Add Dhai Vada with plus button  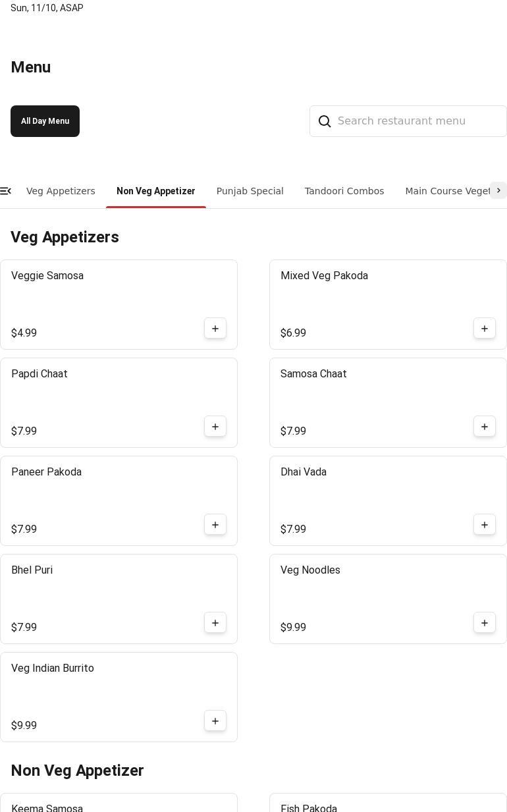[485, 525]
